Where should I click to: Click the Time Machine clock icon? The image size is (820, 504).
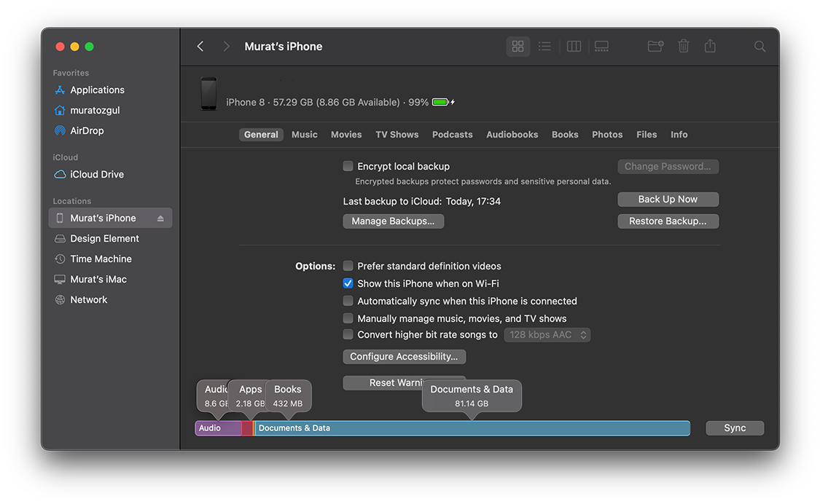(60, 259)
